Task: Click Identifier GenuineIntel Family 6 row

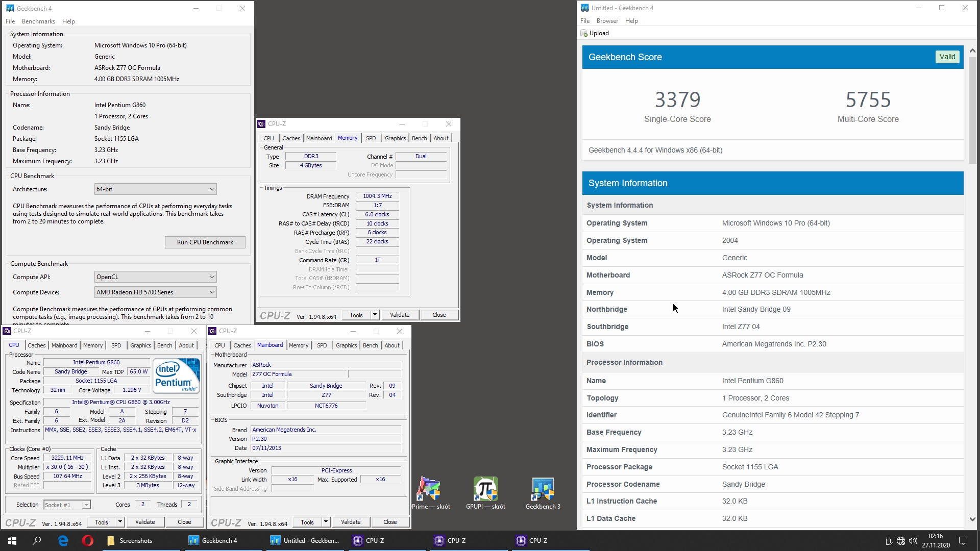Action: point(773,415)
